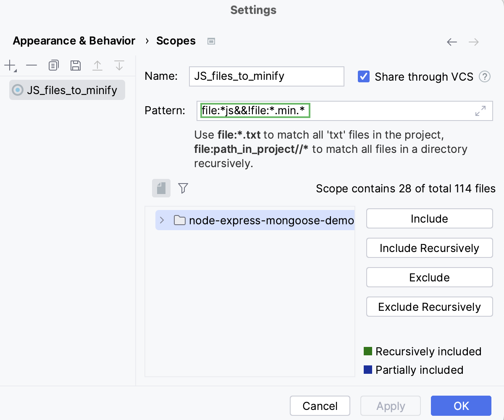Move scope down with down arrow icon

119,66
